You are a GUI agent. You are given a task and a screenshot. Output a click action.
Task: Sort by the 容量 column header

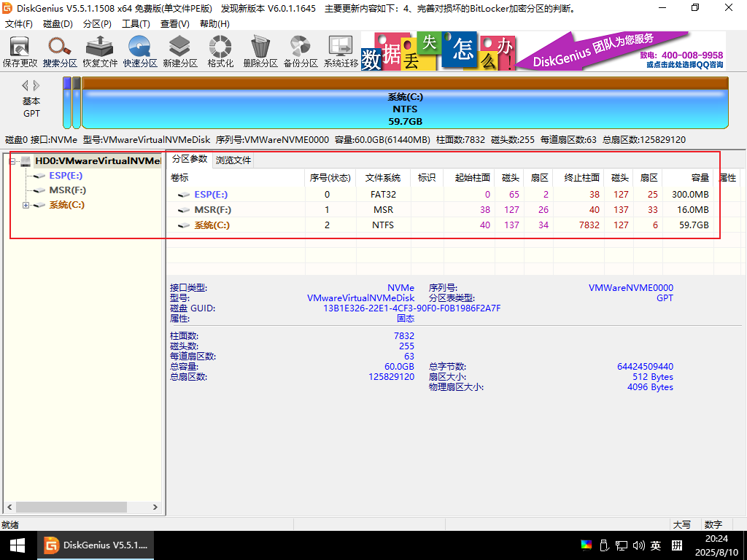[687, 178]
